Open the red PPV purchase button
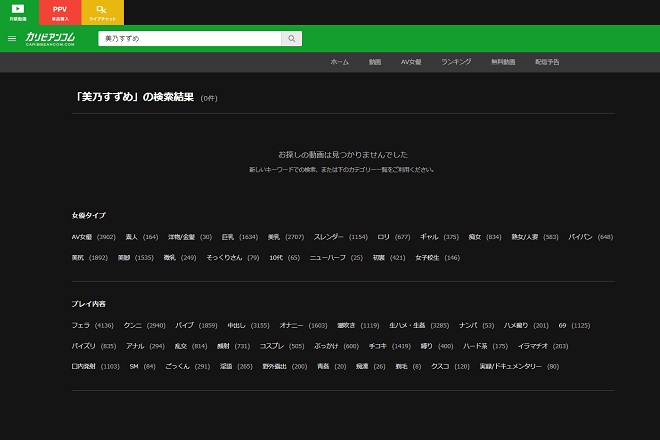The image size is (660, 440). point(60,12)
